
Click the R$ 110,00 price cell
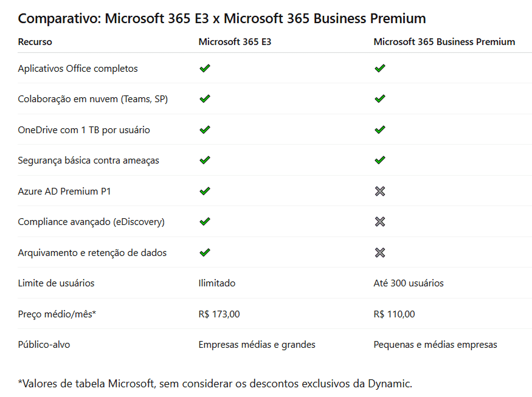395,314
